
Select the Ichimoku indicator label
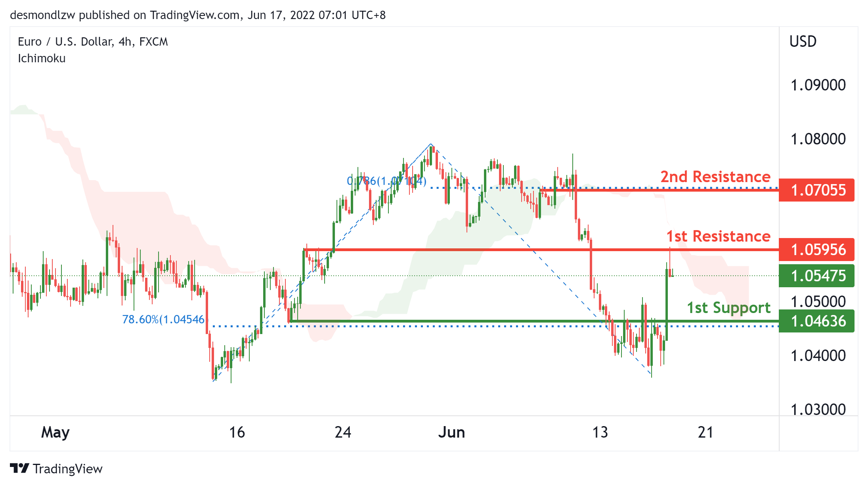coord(42,58)
